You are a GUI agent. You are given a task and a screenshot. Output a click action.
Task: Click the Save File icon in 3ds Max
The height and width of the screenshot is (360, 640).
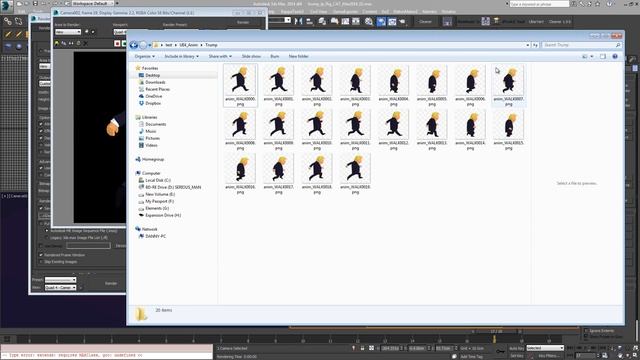35,3
